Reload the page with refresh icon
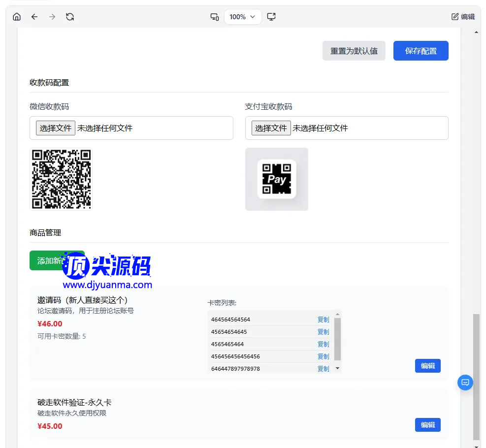The width and height of the screenshot is (486, 448). point(70,17)
